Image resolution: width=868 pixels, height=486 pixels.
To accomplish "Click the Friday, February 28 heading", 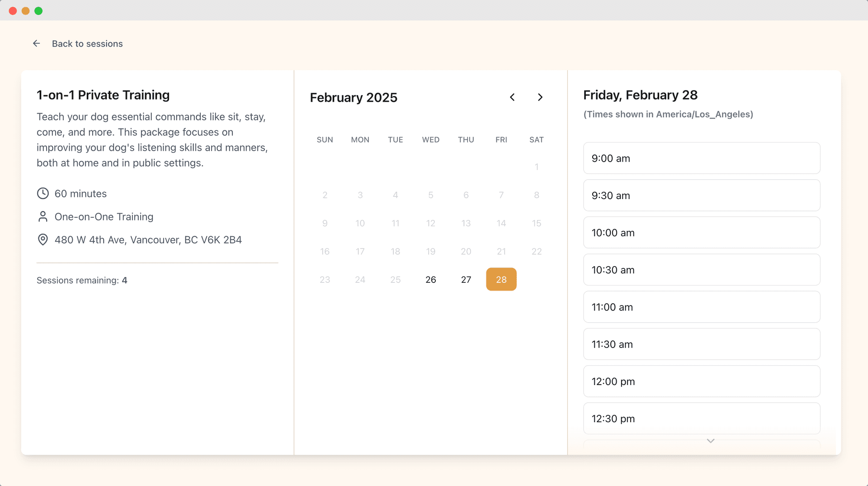I will [640, 95].
